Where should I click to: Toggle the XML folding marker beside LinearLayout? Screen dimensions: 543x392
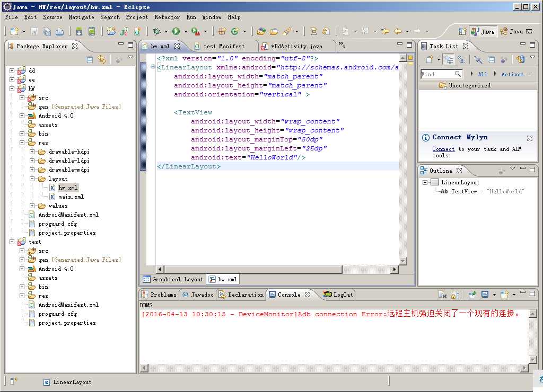(x=153, y=67)
